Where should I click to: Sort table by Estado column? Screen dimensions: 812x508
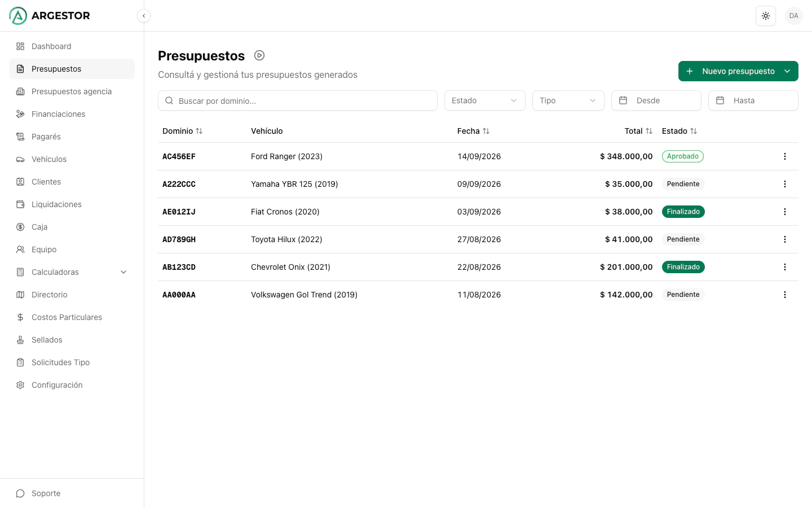click(x=679, y=131)
